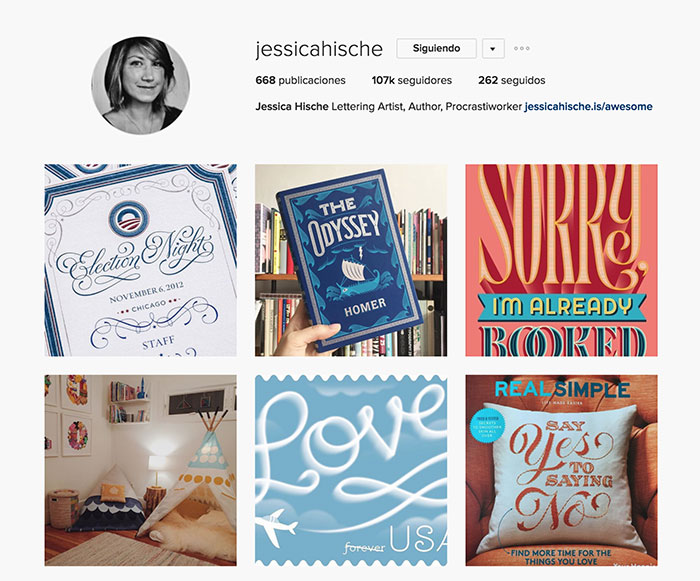
Task: Open jessicahische's circular profile picture
Action: pos(140,85)
